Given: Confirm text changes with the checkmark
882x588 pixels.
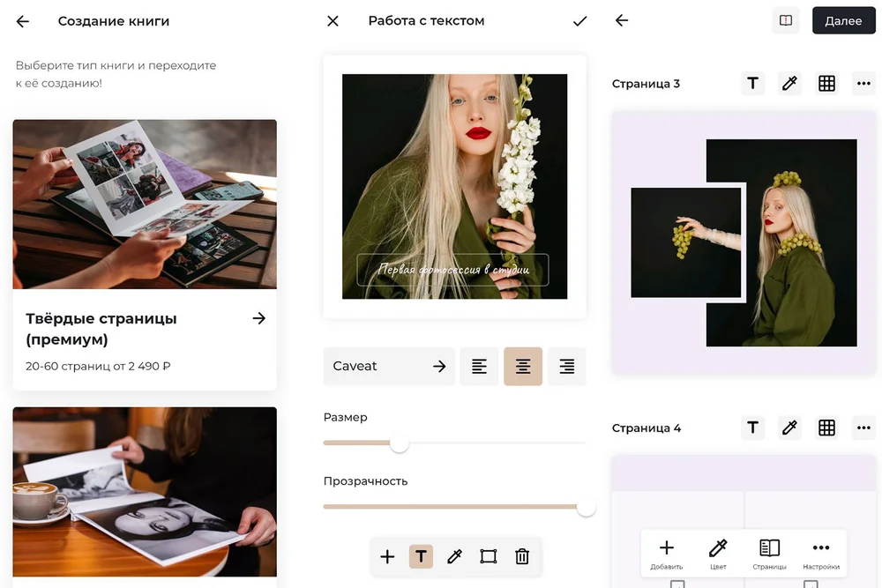Looking at the screenshot, I should click(x=579, y=21).
